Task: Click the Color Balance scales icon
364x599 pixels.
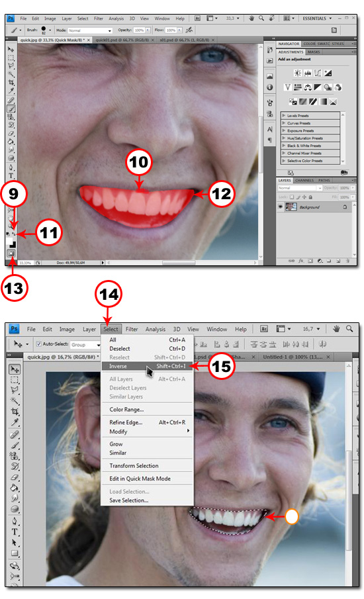Action: pyautogui.click(x=308, y=87)
